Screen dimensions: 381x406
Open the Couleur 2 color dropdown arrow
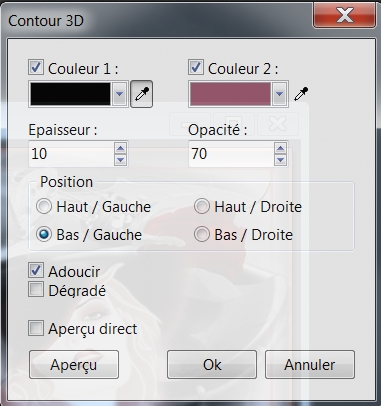click(x=279, y=94)
